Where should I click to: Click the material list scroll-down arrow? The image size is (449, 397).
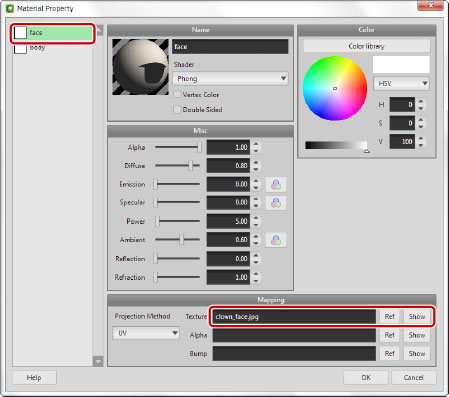(x=98, y=361)
